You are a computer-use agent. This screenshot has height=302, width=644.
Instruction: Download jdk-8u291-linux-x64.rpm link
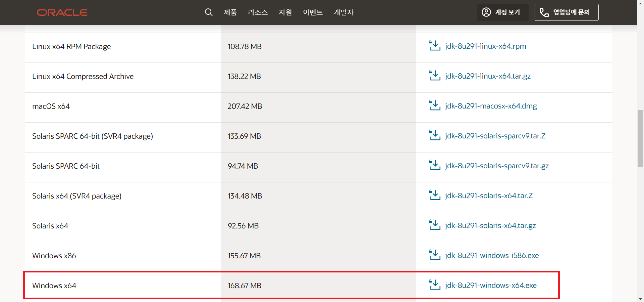486,46
